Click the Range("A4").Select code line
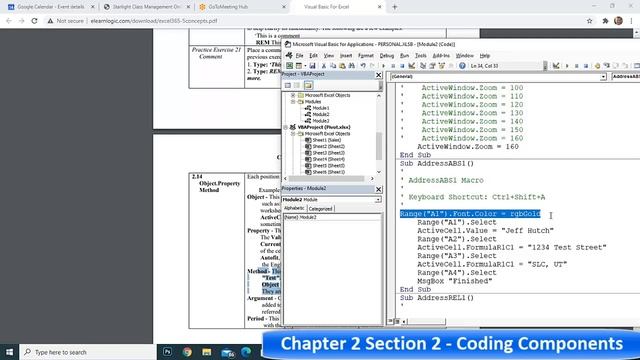This screenshot has width=640, height=360. 457,273
